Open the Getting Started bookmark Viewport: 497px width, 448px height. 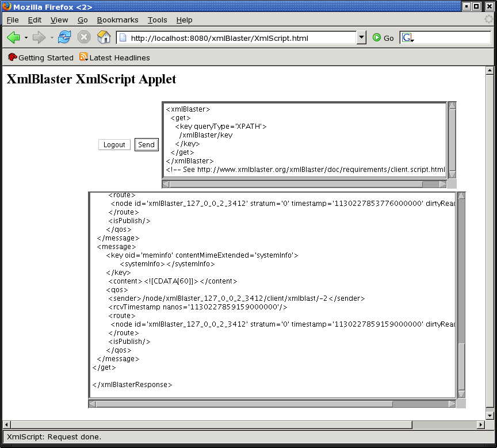(x=41, y=58)
